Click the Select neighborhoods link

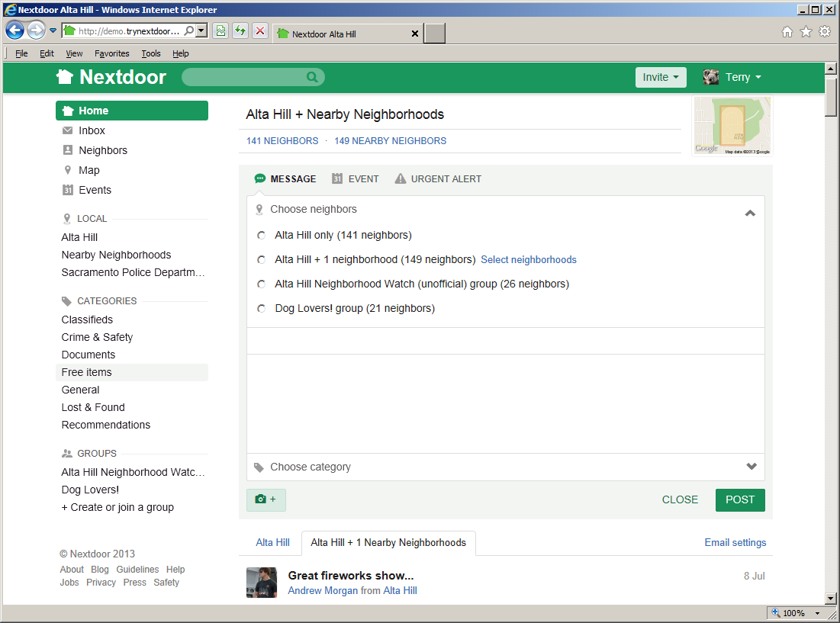coord(529,260)
